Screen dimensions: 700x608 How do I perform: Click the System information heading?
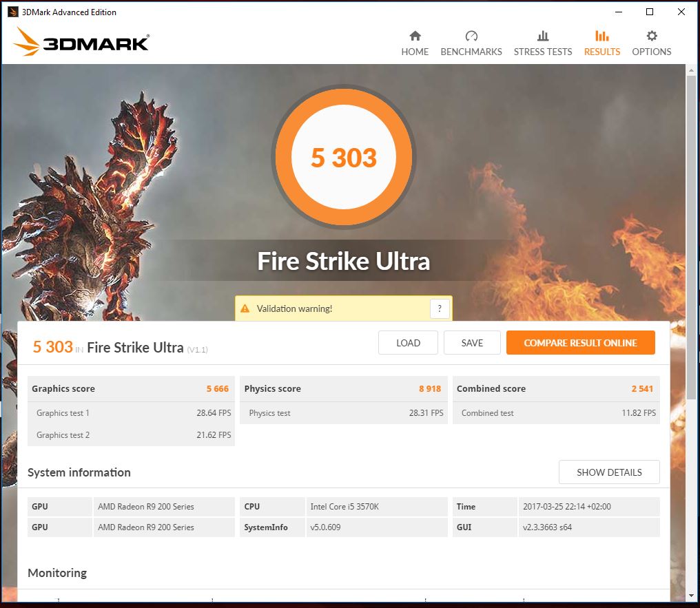(x=79, y=472)
